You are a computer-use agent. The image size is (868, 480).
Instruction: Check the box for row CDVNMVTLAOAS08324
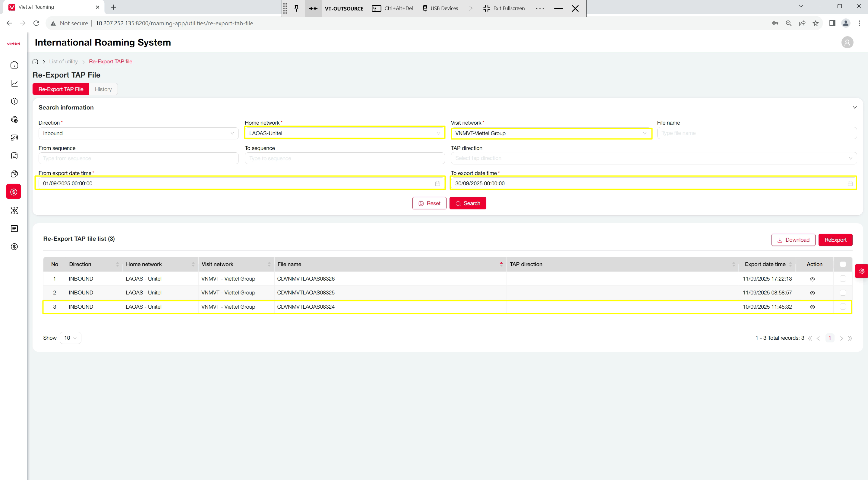[843, 307]
